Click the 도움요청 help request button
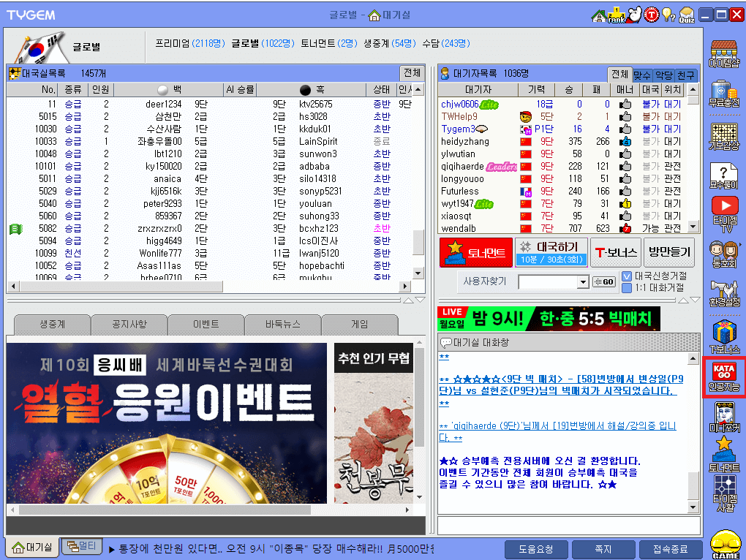Viewport: 746px width, 560px height. click(535, 550)
